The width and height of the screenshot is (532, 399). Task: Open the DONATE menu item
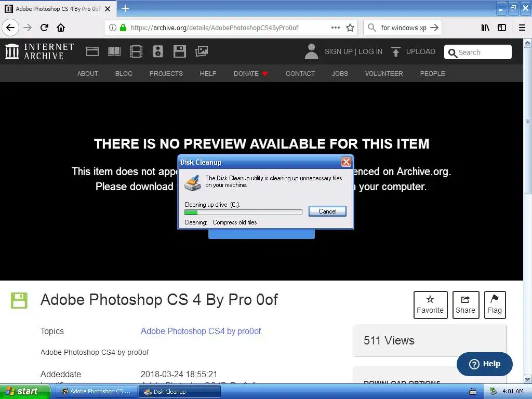pos(250,74)
